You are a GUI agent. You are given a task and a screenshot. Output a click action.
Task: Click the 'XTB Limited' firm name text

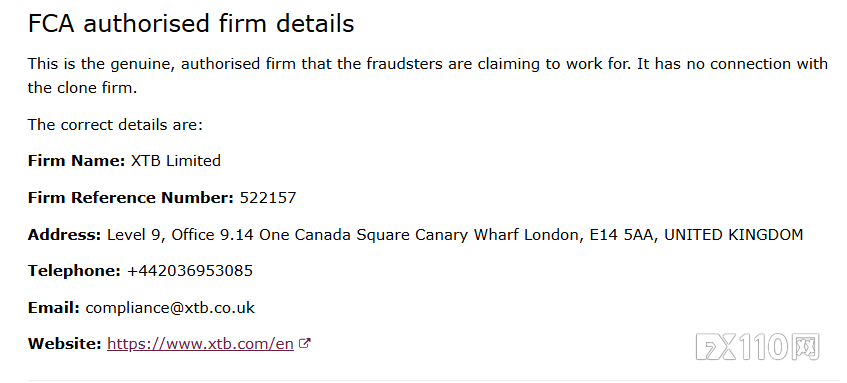(176, 161)
